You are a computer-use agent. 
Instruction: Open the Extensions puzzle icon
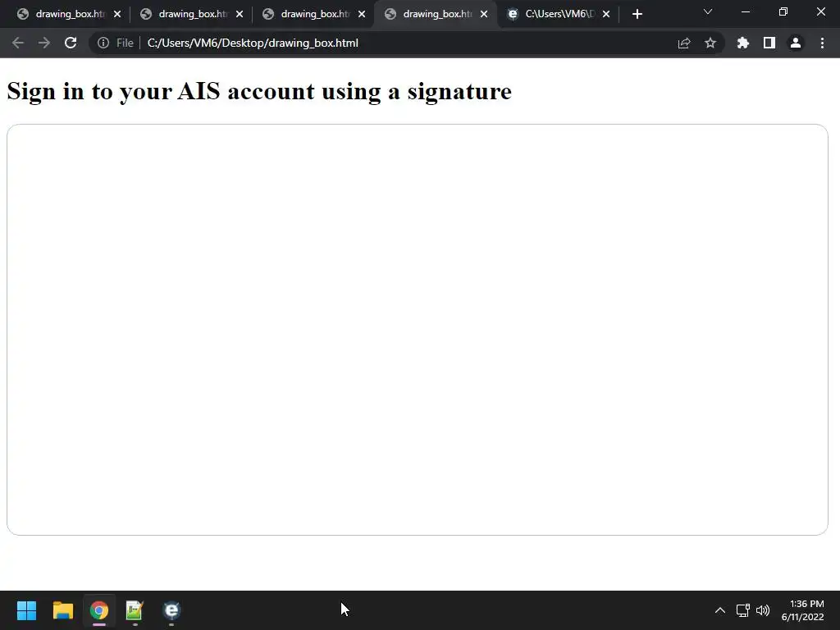click(x=743, y=43)
